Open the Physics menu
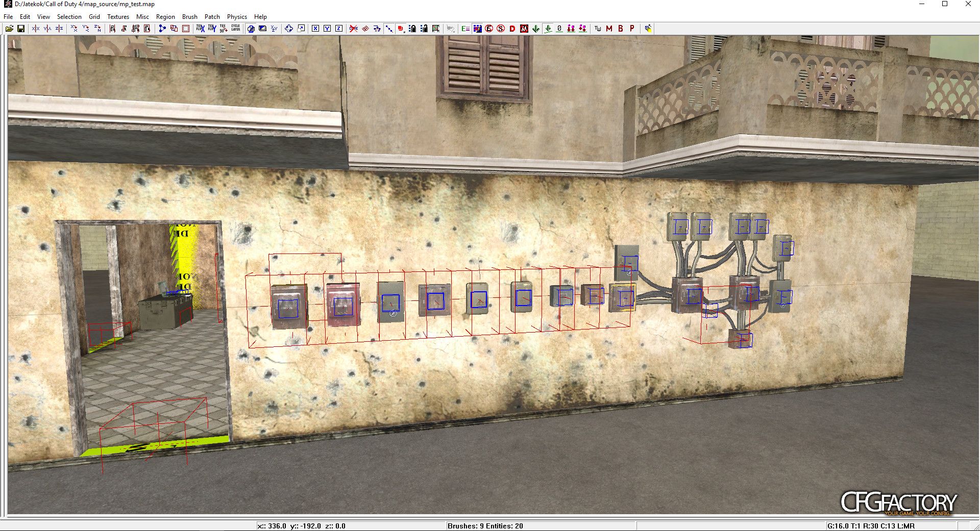 [x=237, y=17]
